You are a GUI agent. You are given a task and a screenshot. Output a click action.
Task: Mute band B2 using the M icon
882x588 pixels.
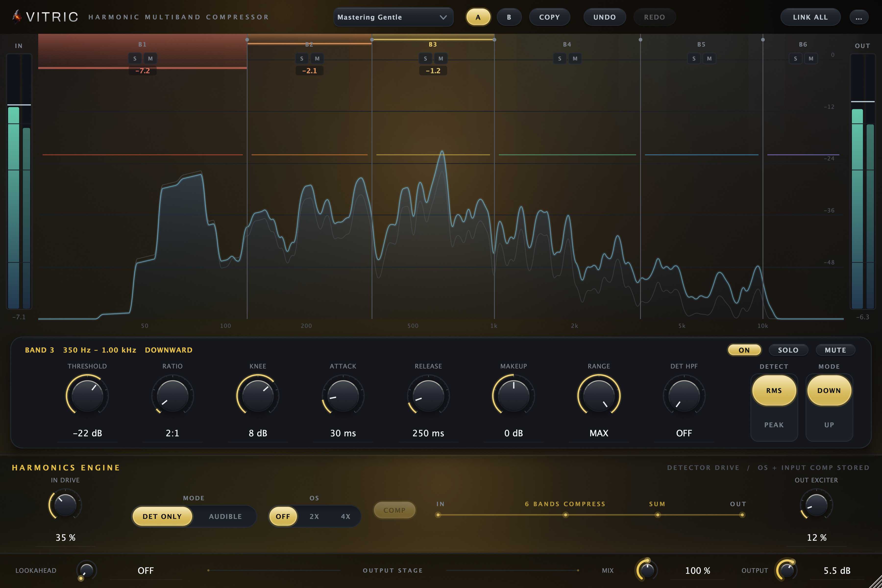(x=317, y=59)
